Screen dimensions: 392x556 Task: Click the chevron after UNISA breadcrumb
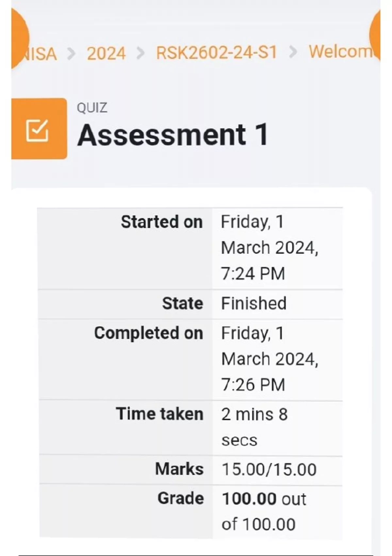71,53
